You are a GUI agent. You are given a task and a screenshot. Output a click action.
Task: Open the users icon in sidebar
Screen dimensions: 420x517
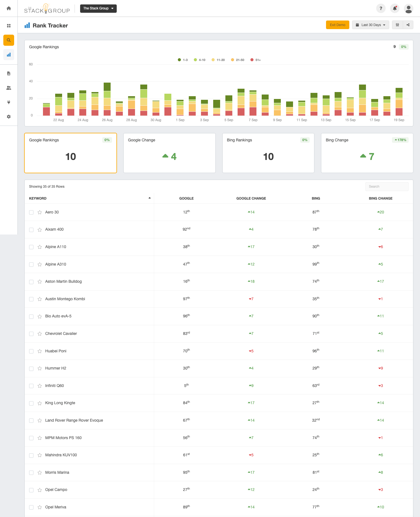point(9,88)
